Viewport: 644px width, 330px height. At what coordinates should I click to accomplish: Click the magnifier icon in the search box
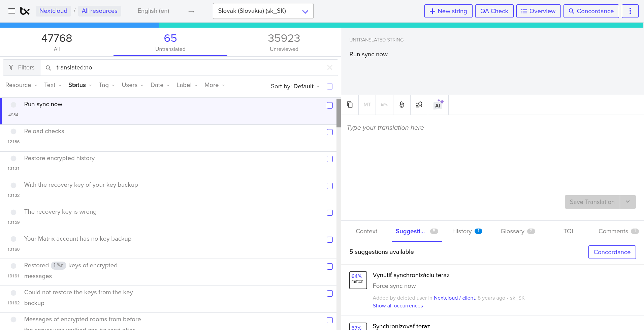[x=49, y=68]
